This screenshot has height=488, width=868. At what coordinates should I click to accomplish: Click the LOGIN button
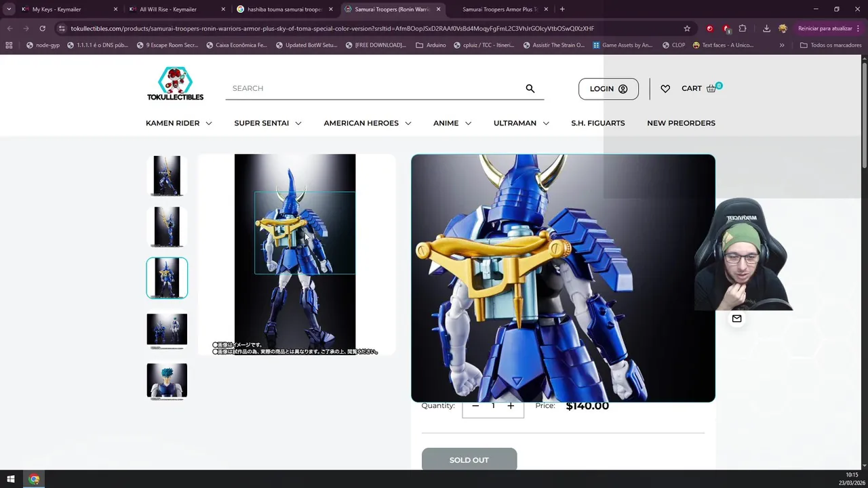[x=608, y=89]
